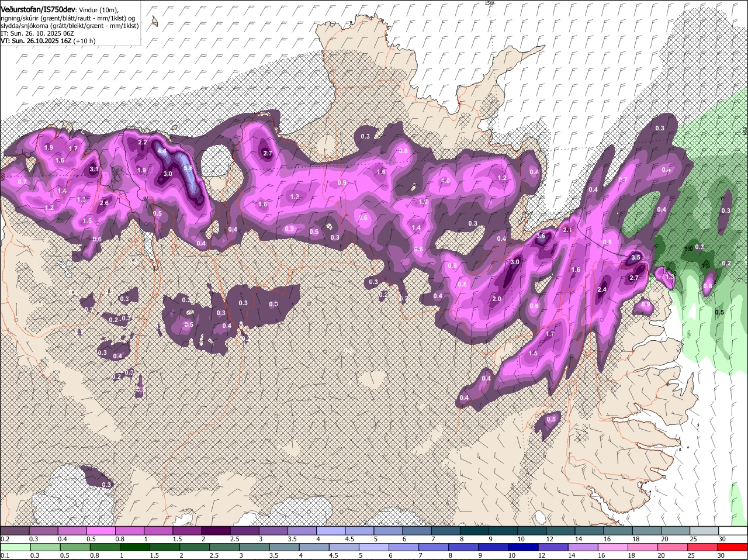Screen dimensions: 748x560
Task: Click the 2.6 precipitation label
Action: point(104,203)
